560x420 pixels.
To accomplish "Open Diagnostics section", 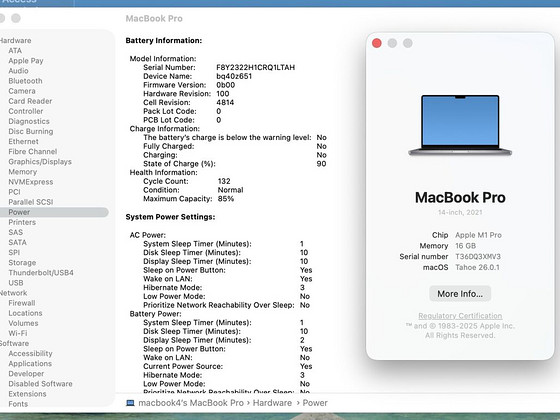I will point(29,121).
